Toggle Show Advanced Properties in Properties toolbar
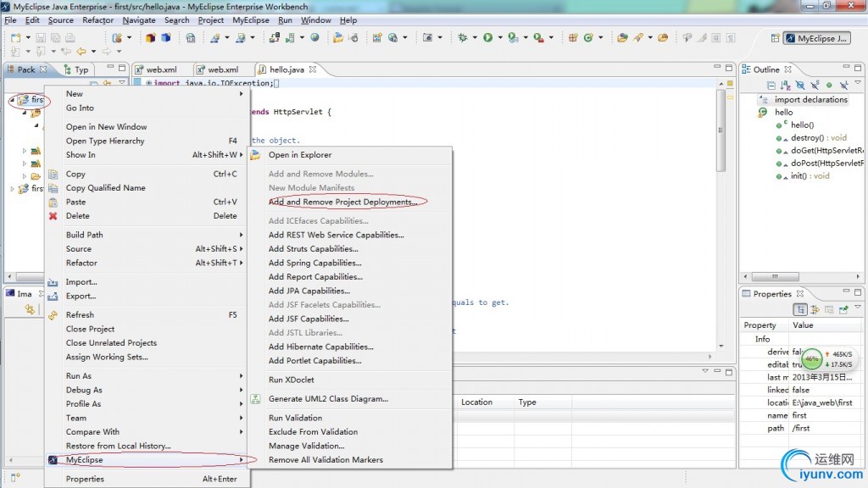Image resolution: width=868 pixels, height=488 pixels. tap(815, 310)
